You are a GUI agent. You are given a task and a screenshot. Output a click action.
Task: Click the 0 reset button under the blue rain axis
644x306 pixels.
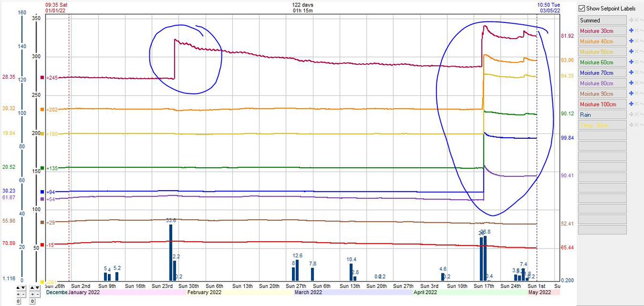click(x=18, y=301)
